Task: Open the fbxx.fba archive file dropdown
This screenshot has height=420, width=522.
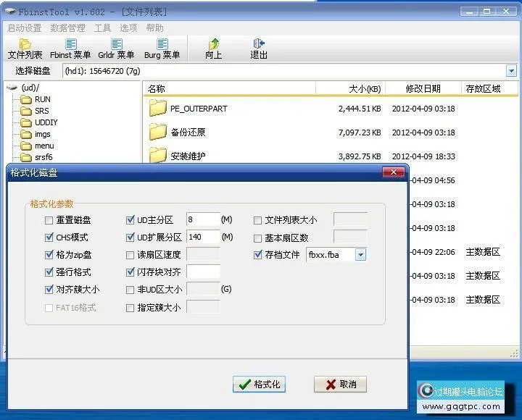Action: (360, 255)
